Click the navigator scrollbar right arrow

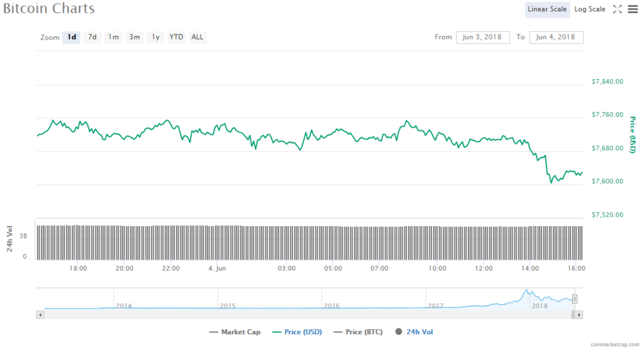[580, 313]
